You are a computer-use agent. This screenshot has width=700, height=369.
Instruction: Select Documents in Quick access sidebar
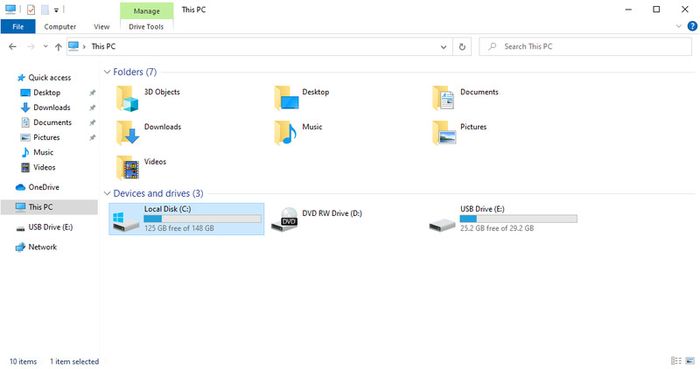click(52, 122)
